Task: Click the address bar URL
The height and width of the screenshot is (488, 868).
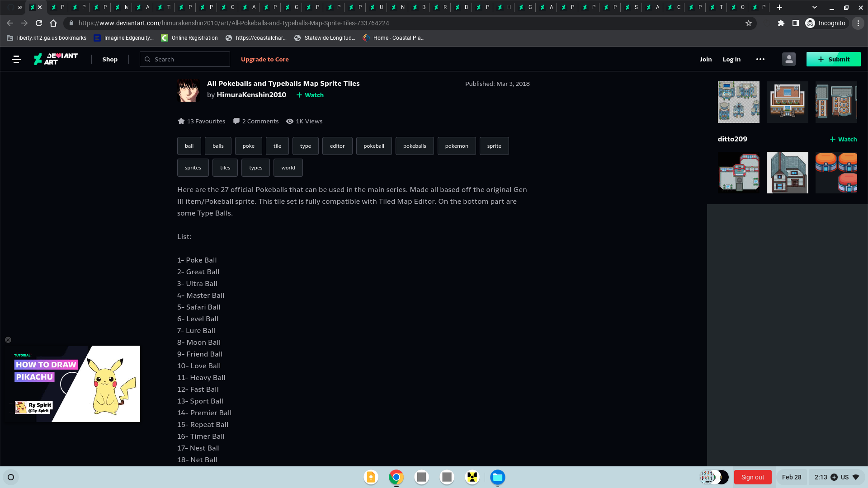Action: tap(234, 23)
